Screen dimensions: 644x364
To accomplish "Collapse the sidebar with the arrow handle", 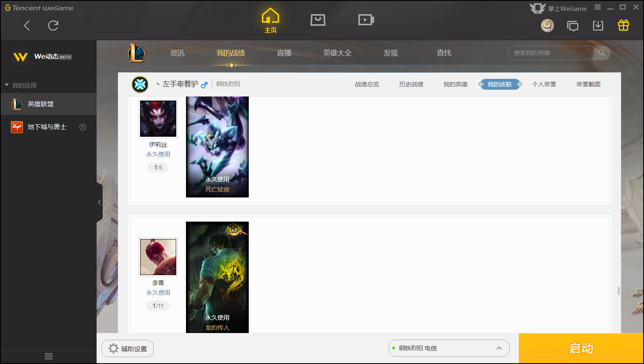I will [99, 202].
